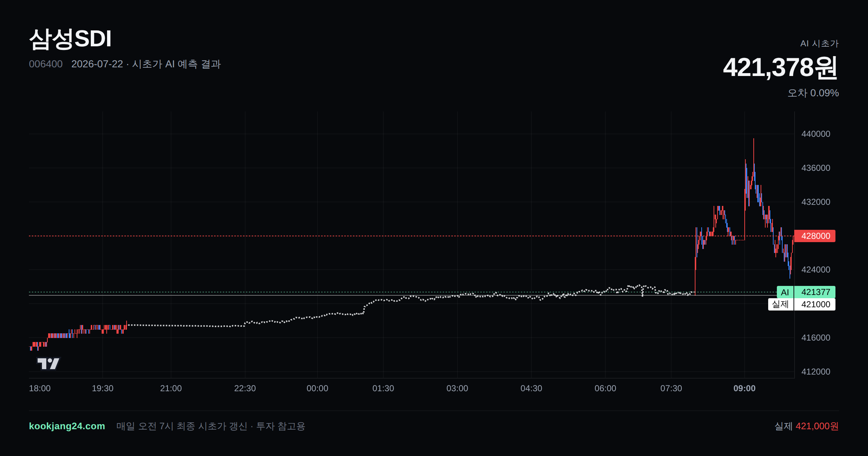Click the 440000 price axis label

click(x=816, y=134)
